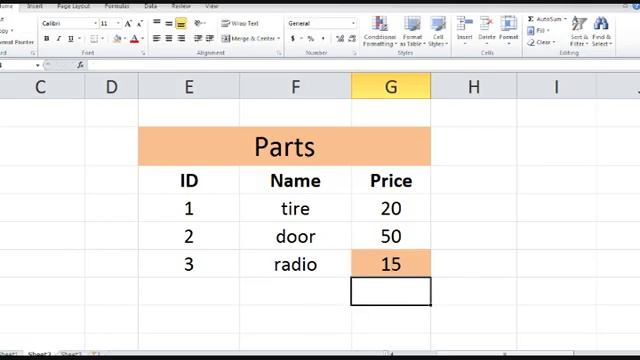Image resolution: width=640 pixels, height=360 pixels.
Task: Select column E header
Action: pyautogui.click(x=189, y=86)
